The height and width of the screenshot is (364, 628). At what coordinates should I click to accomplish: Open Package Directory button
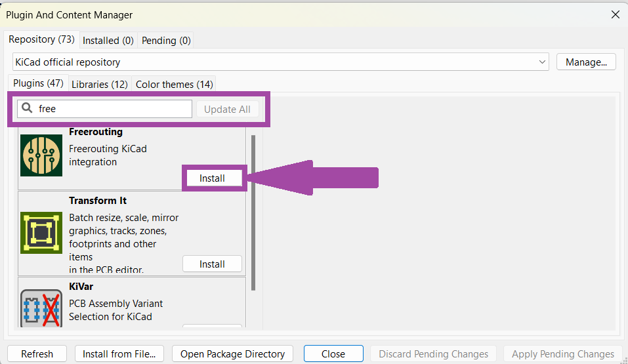(x=232, y=354)
